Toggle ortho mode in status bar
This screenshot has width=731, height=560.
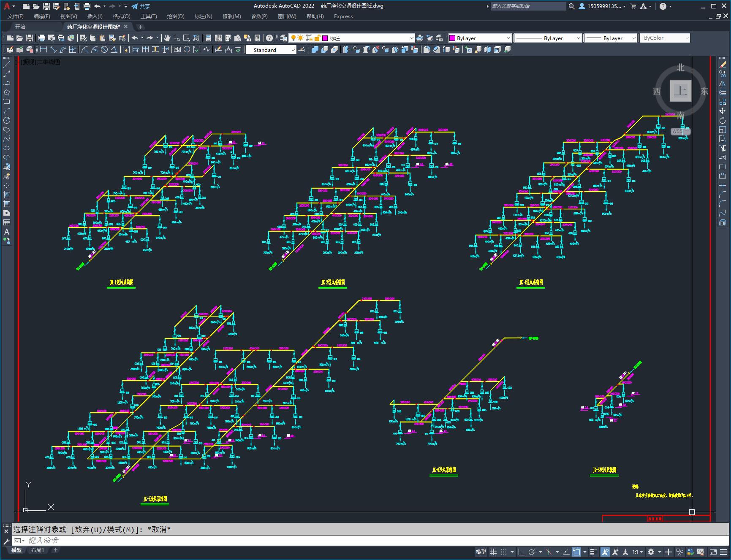(522, 552)
